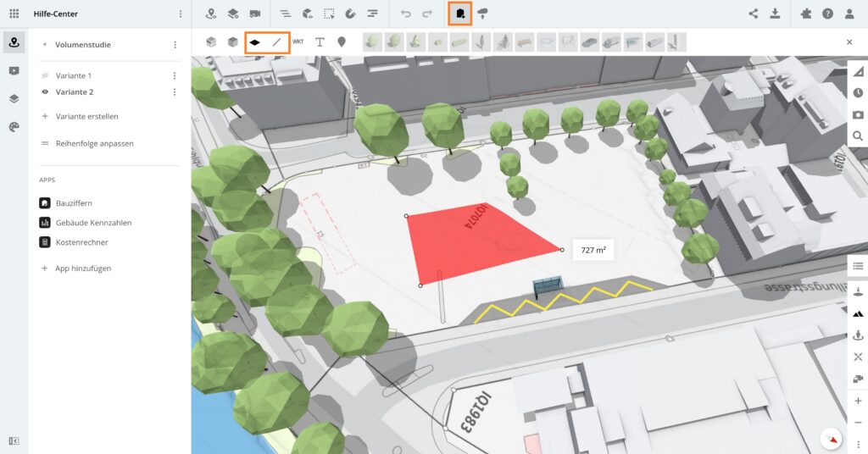Open the Bauziffern app
Viewport: 868px width, 454px height.
click(x=72, y=203)
